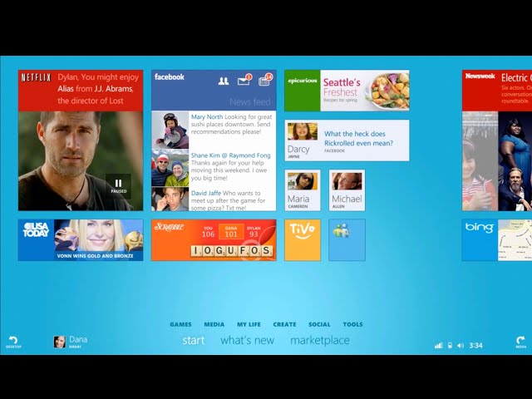Open the USA Today logo
Screen dimensions: 532x399
point(36,230)
